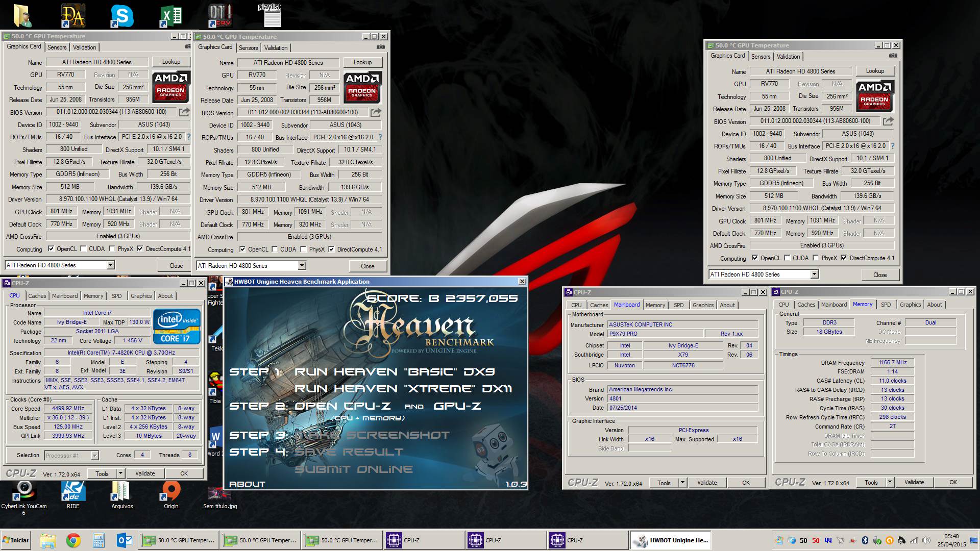980x551 pixels.
Task: Click Close button in right GPU-Z window
Action: point(880,275)
